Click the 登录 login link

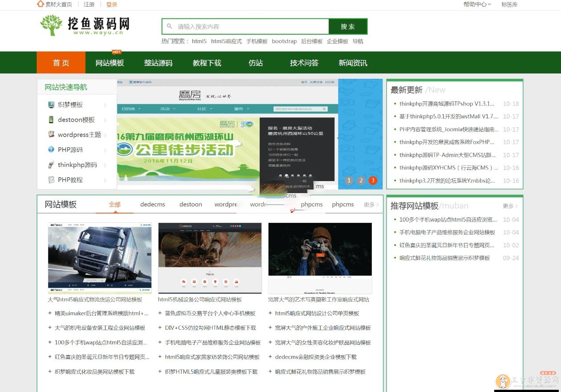tap(111, 5)
